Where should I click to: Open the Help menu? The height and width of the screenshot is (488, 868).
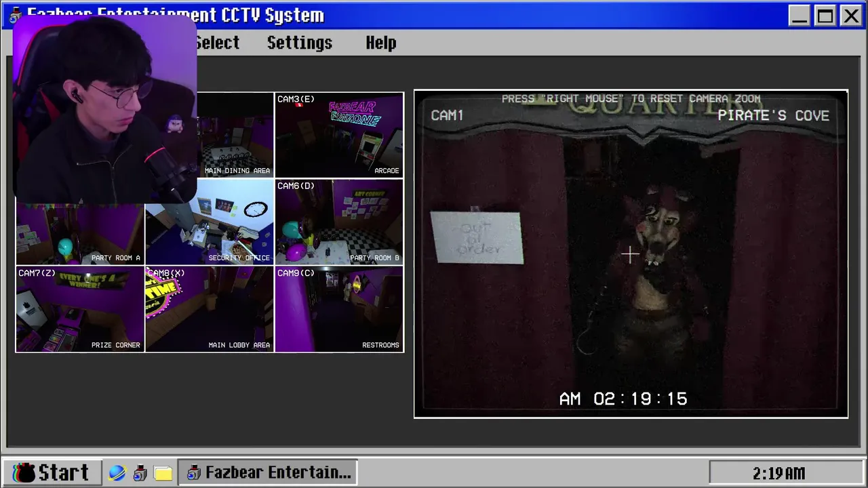[381, 43]
